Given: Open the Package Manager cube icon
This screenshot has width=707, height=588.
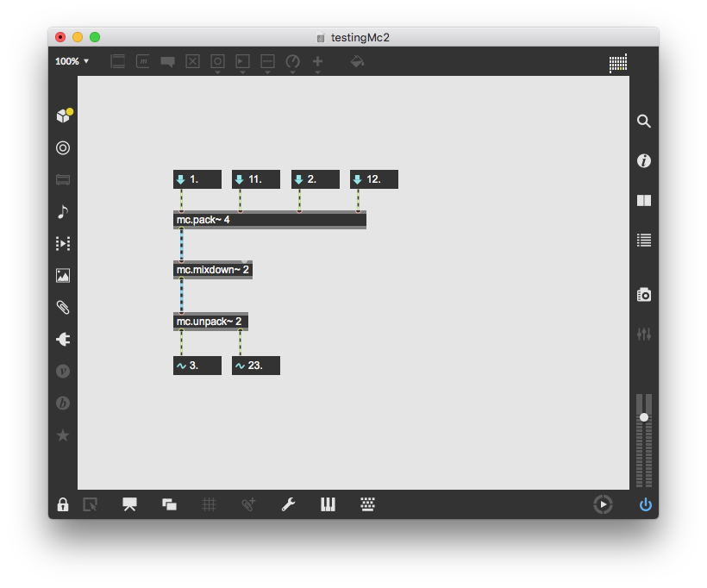Looking at the screenshot, I should click(x=63, y=114).
